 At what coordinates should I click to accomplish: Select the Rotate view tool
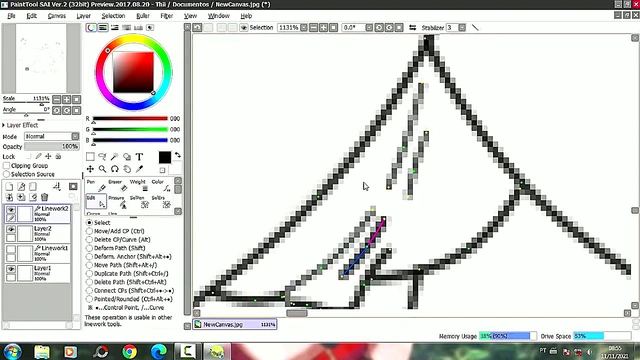tap(115, 169)
